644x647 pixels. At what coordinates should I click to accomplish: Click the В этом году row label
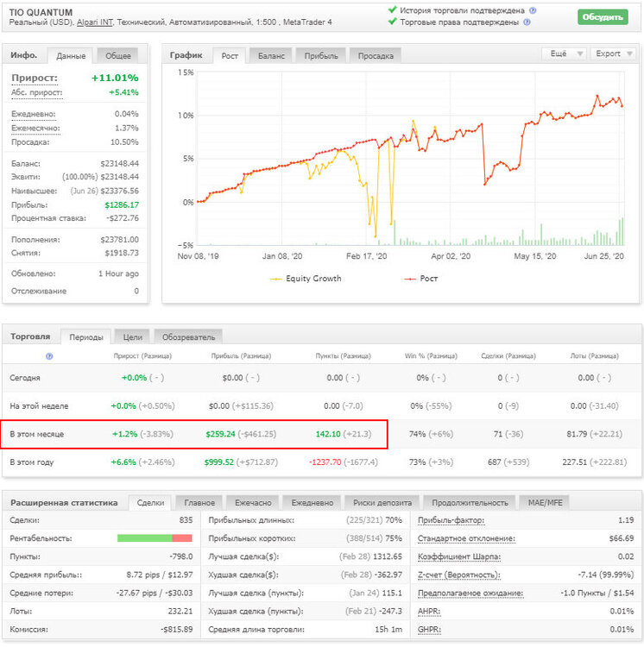click(x=32, y=462)
